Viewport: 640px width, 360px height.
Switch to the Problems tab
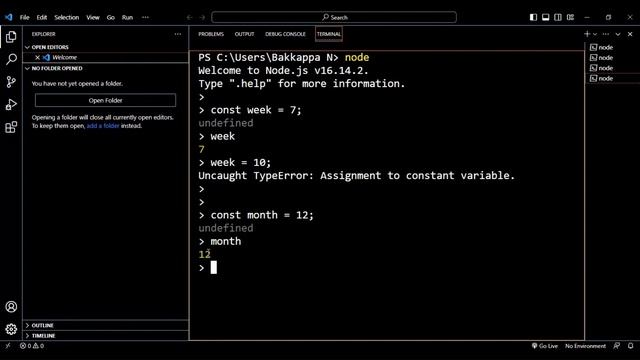coord(211,34)
